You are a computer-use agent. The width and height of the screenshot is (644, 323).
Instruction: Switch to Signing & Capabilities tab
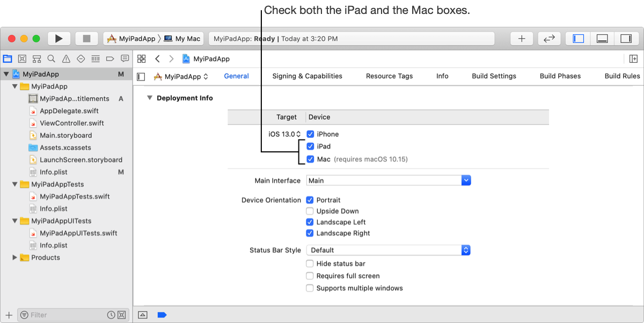click(307, 76)
